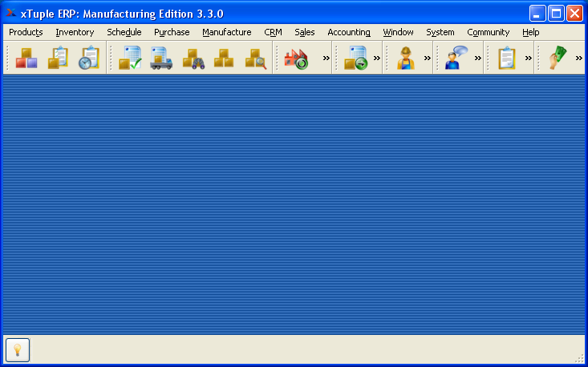Open the Manufacture menu
The image size is (588, 367).
pyautogui.click(x=227, y=33)
